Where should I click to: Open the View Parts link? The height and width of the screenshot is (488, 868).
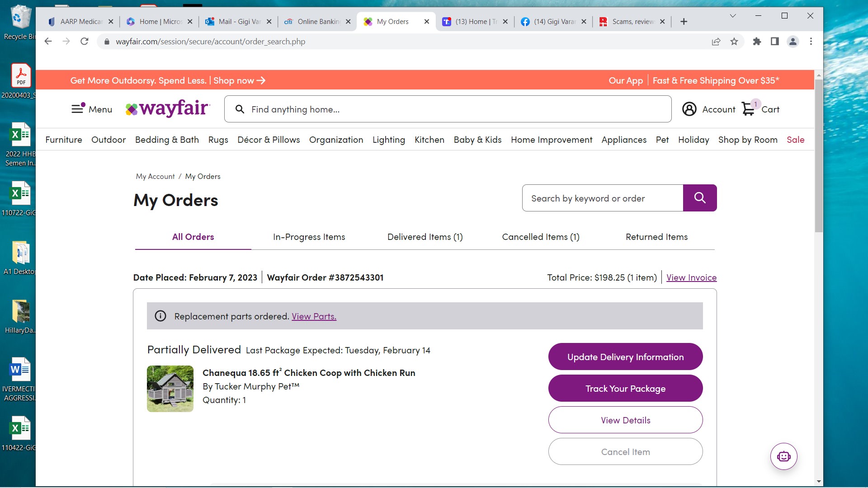[314, 316]
